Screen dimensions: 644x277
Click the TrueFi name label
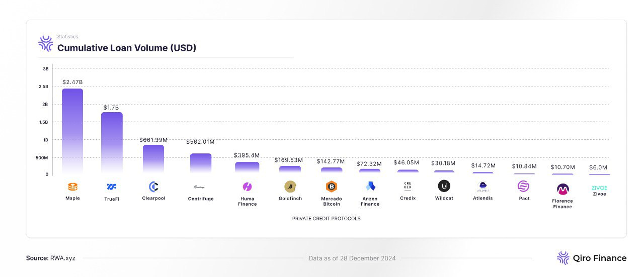(112, 199)
